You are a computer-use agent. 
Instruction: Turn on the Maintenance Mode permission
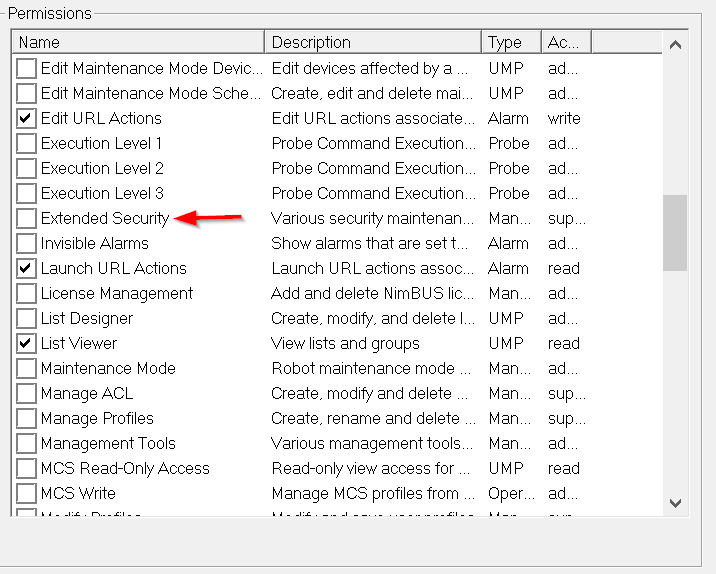coord(26,368)
